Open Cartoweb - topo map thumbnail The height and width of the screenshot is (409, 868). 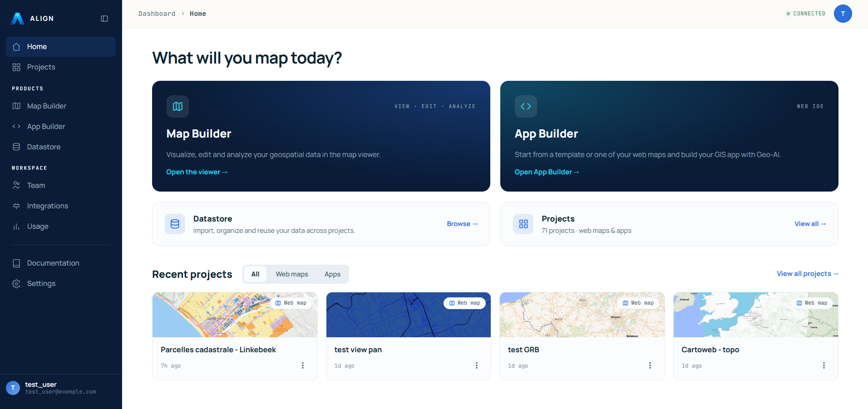tap(756, 315)
